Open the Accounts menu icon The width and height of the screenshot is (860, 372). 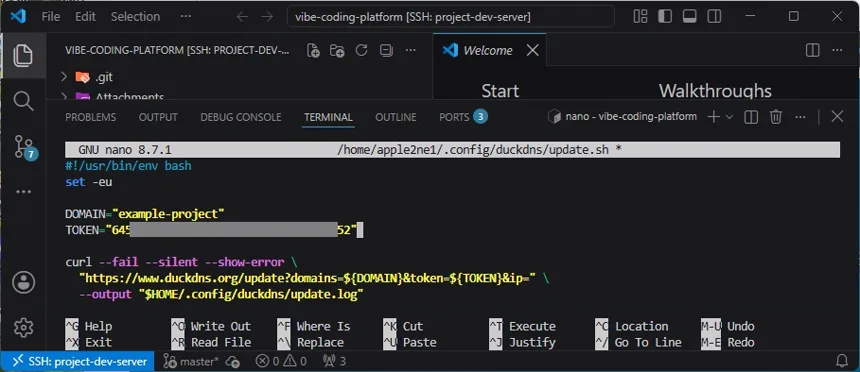tap(23, 283)
